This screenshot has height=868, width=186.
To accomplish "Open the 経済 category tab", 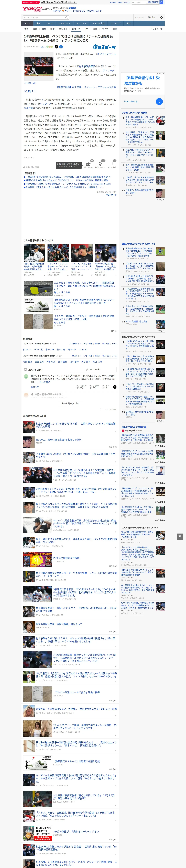I will pos(52,29).
